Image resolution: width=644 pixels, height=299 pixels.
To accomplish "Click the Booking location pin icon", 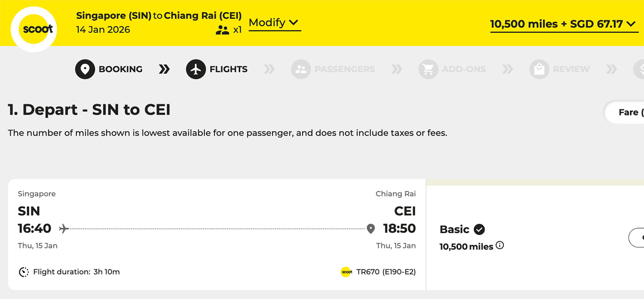I will [85, 69].
